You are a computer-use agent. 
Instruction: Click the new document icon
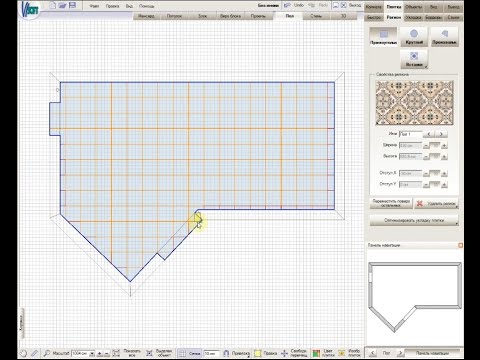pos(52,5)
